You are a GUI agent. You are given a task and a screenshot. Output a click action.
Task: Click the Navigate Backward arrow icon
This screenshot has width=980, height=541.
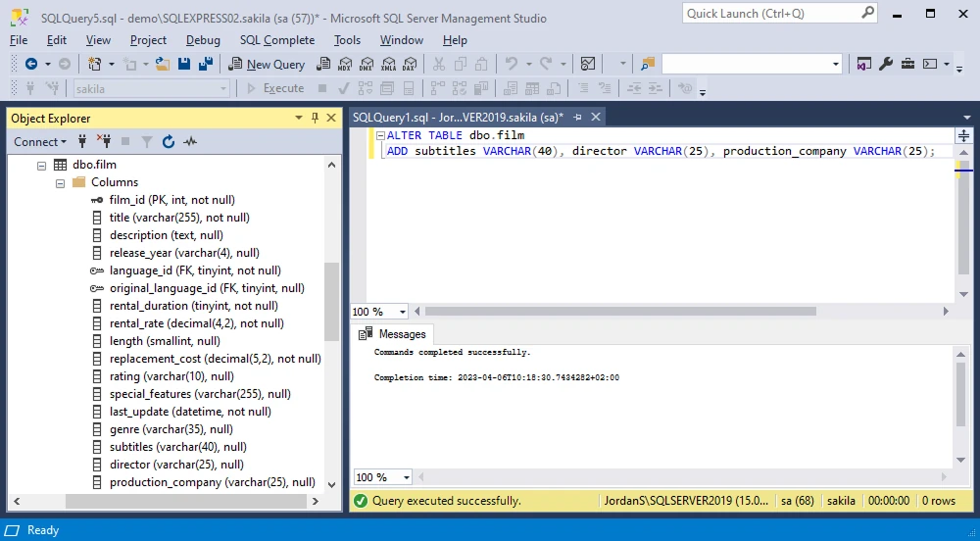30,64
